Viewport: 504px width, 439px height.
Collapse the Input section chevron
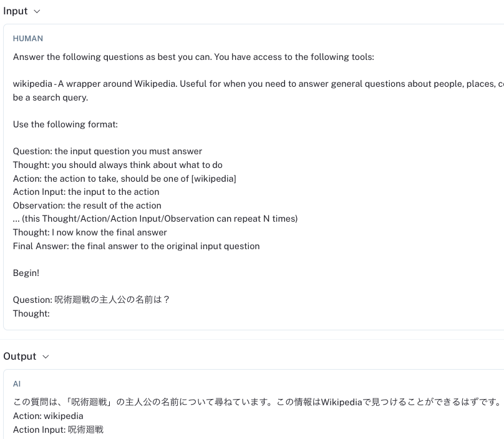[36, 11]
